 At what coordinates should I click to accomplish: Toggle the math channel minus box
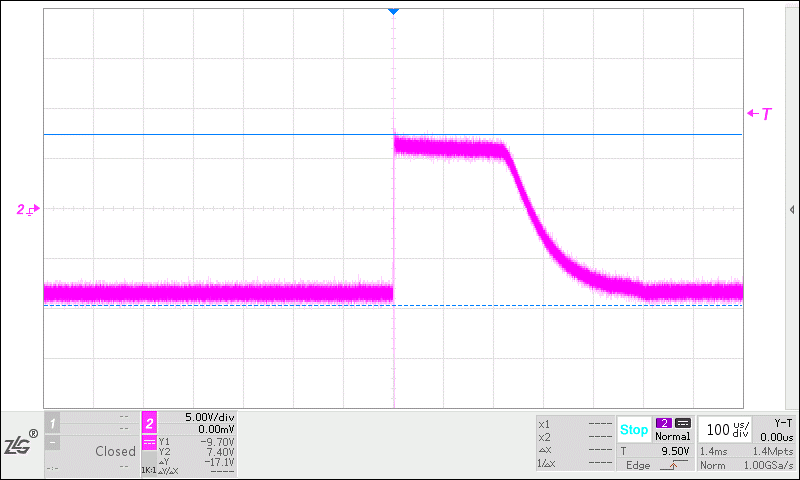click(52, 442)
